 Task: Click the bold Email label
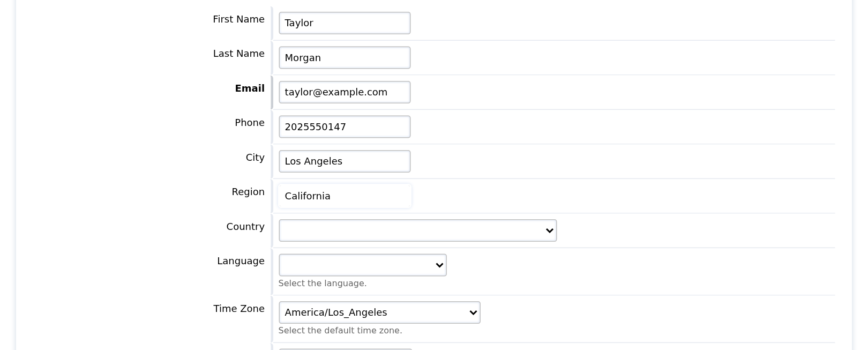pos(250,88)
